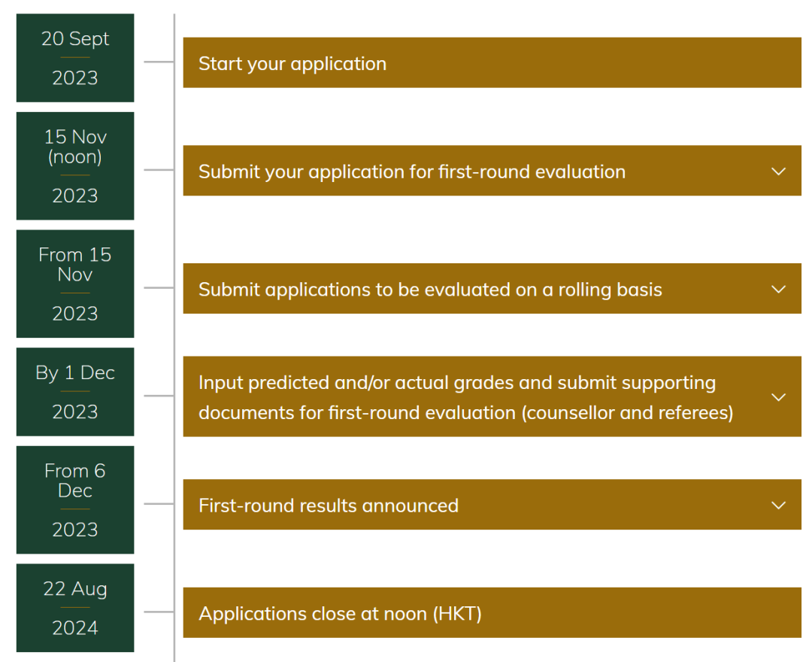Click timeline connector beside 'From 6 Dec' box
The width and height of the screenshot is (812, 662).
pyautogui.click(x=159, y=503)
